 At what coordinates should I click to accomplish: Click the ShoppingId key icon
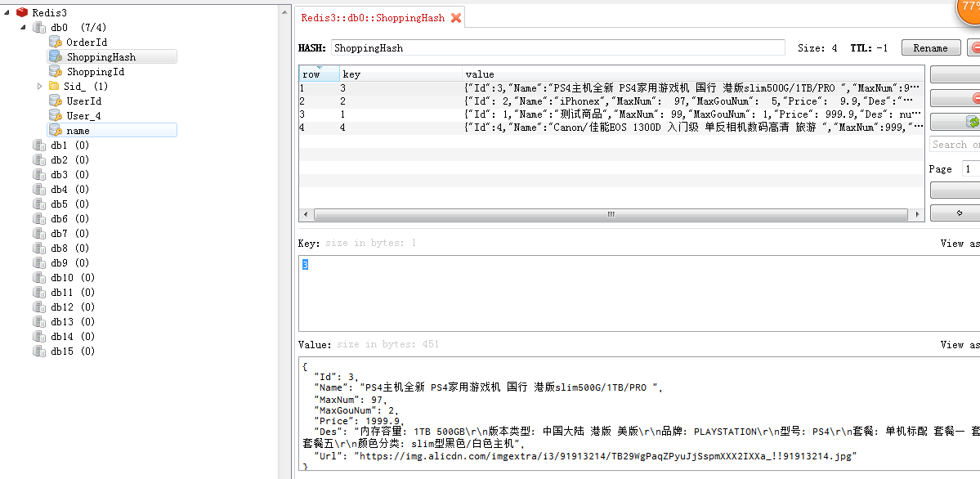(x=55, y=72)
